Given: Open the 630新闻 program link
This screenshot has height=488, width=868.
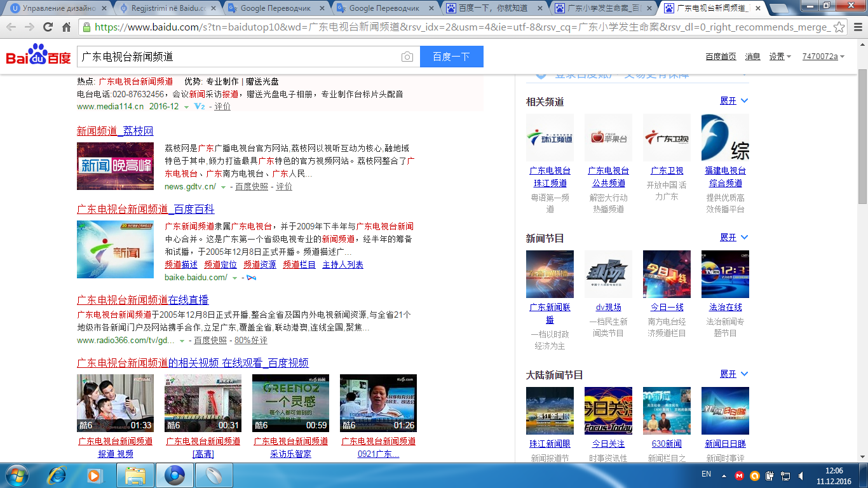Looking at the screenshot, I should click(x=667, y=444).
